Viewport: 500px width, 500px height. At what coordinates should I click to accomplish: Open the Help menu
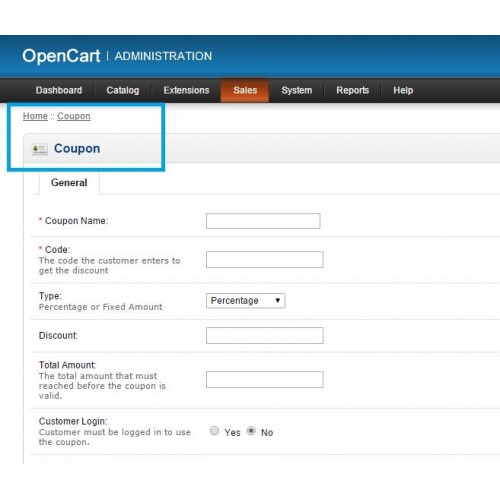point(403,90)
